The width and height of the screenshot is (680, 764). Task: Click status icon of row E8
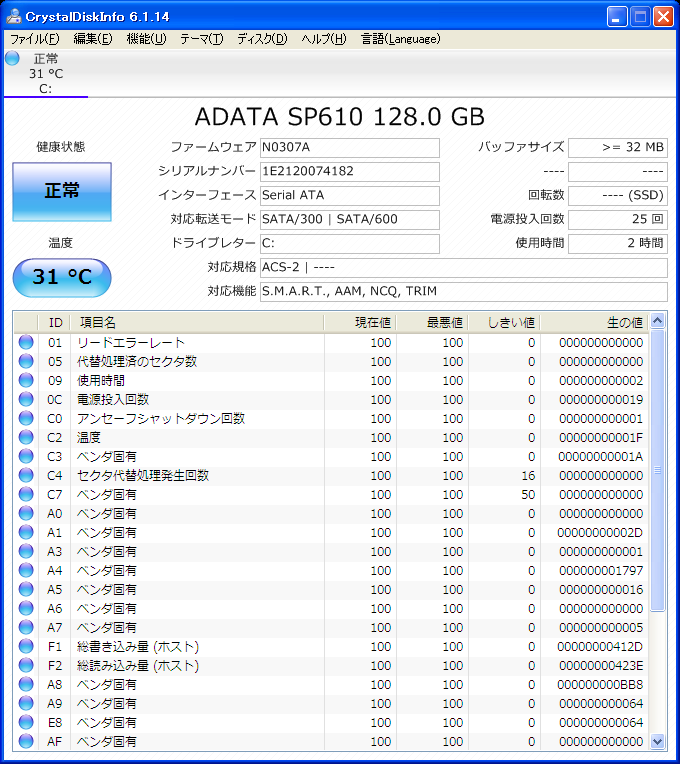pyautogui.click(x=26, y=722)
